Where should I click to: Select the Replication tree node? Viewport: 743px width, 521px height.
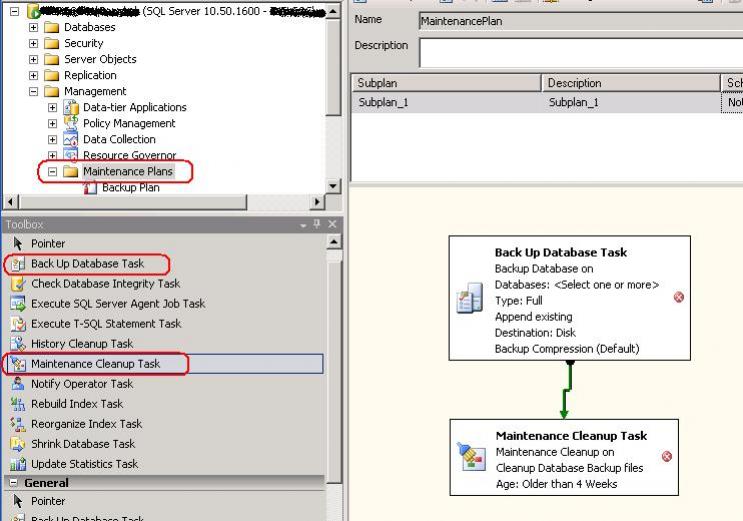[90, 75]
